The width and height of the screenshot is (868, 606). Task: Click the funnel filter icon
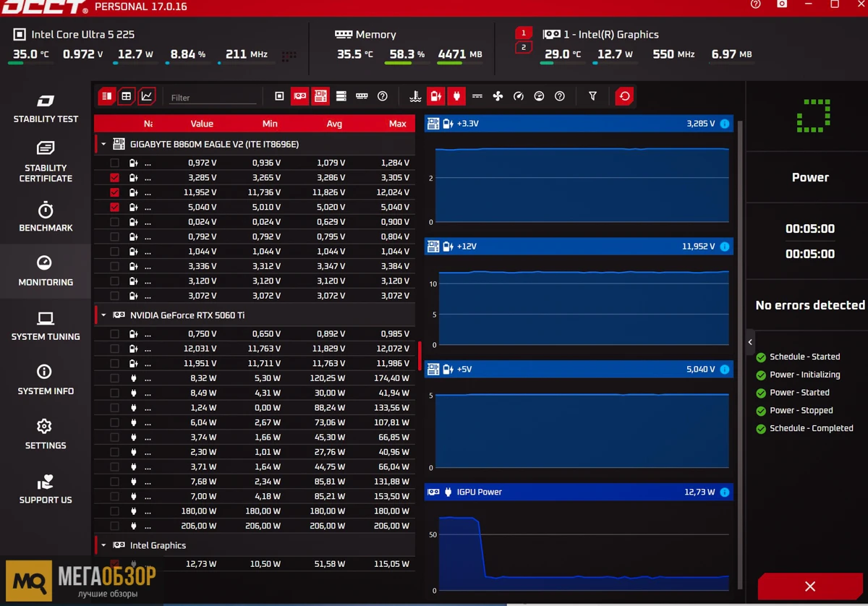[592, 96]
